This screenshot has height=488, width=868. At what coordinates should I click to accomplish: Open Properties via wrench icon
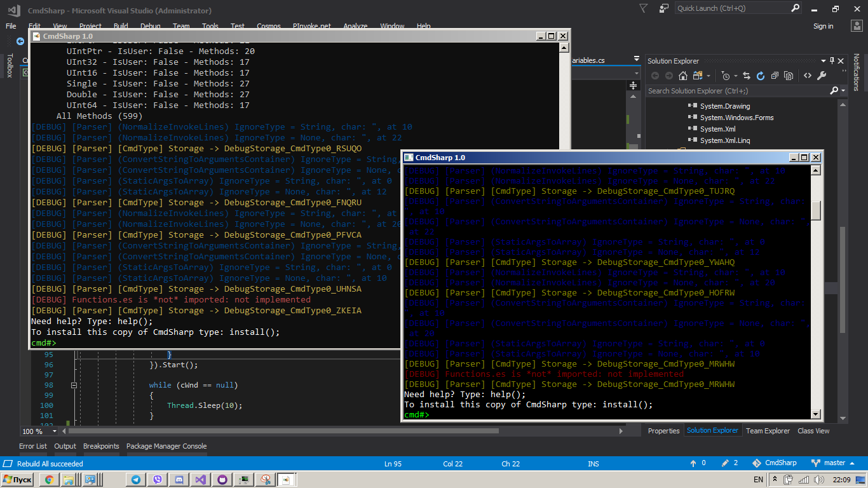click(822, 76)
